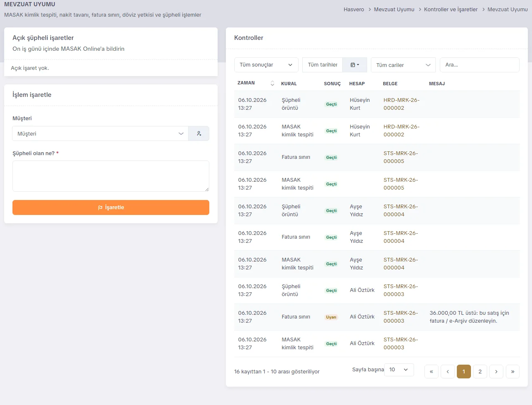Open the calendar date picker icon
The width and height of the screenshot is (532, 405).
(355, 65)
